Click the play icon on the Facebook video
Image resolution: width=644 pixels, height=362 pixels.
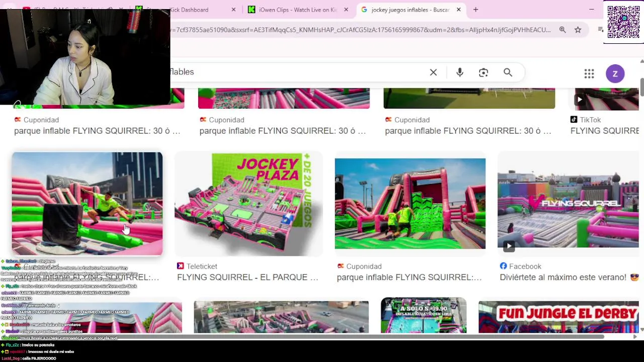[x=509, y=246]
